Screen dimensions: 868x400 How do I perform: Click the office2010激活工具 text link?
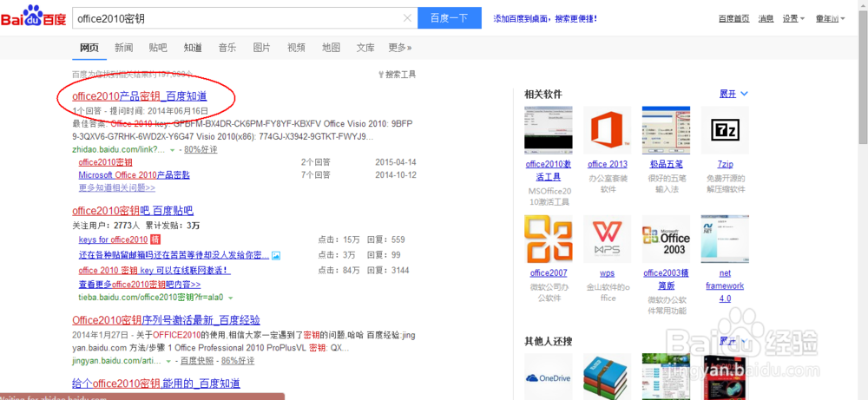(548, 170)
